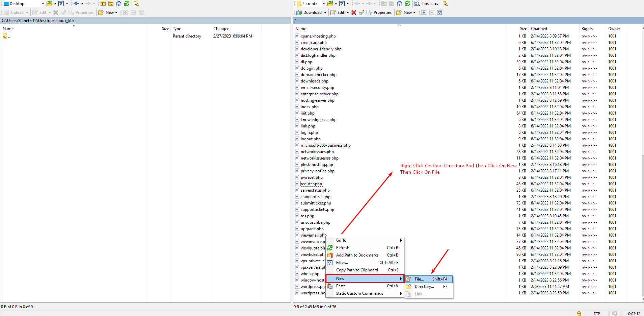The width and height of the screenshot is (644, 316).
Task: Choose File... from the New submenu
Action: click(419, 279)
